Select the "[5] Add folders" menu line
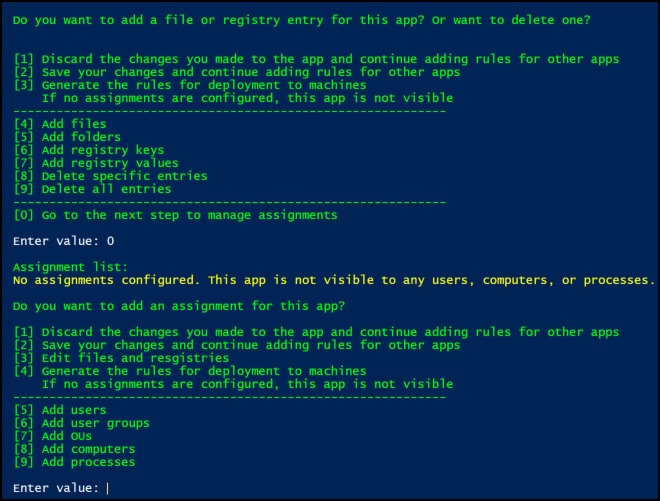The width and height of the screenshot is (660, 501). 67,137
